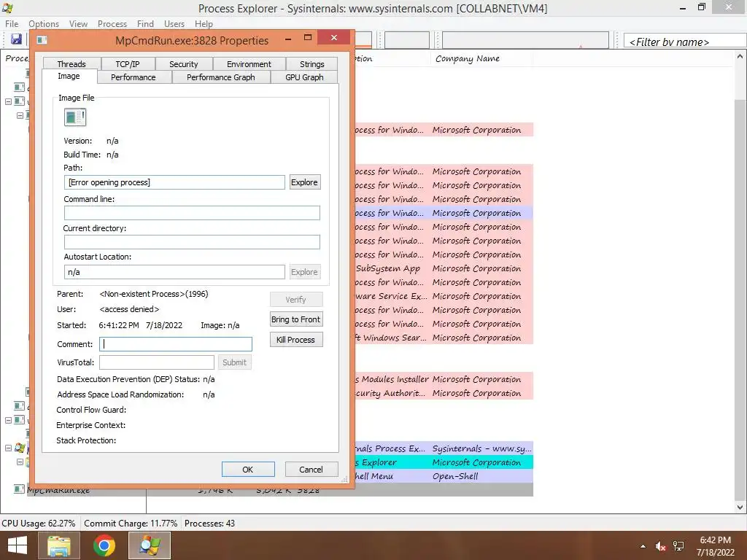This screenshot has height=560, width=747.
Task: Click the network tray icon
Action: pos(678,546)
